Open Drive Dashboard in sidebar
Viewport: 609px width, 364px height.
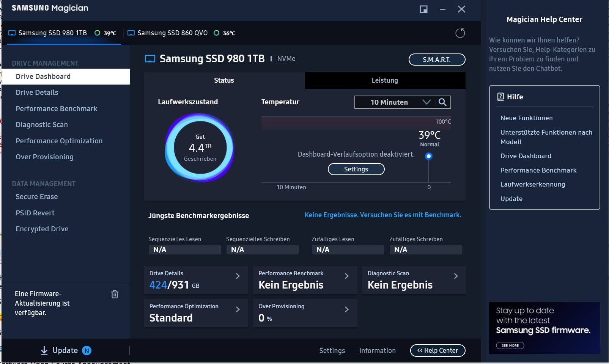pos(66,77)
